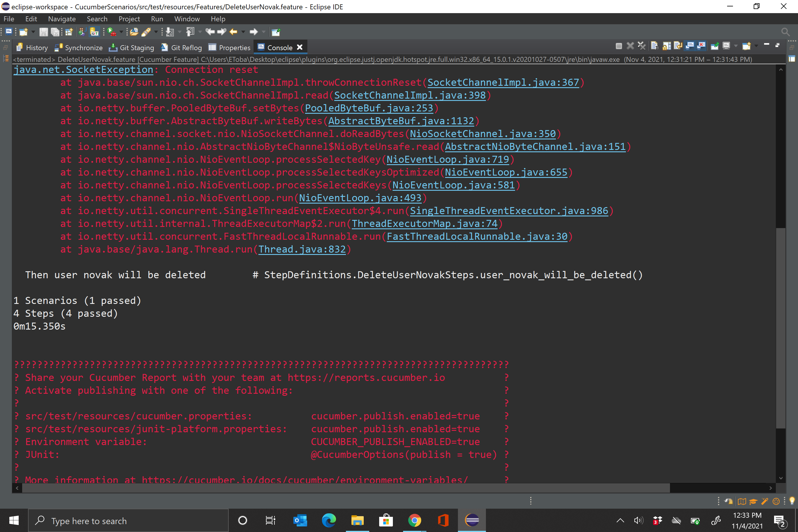This screenshot has width=798, height=532.
Task: Expand the New wizard dropdown arrow
Action: click(33, 32)
